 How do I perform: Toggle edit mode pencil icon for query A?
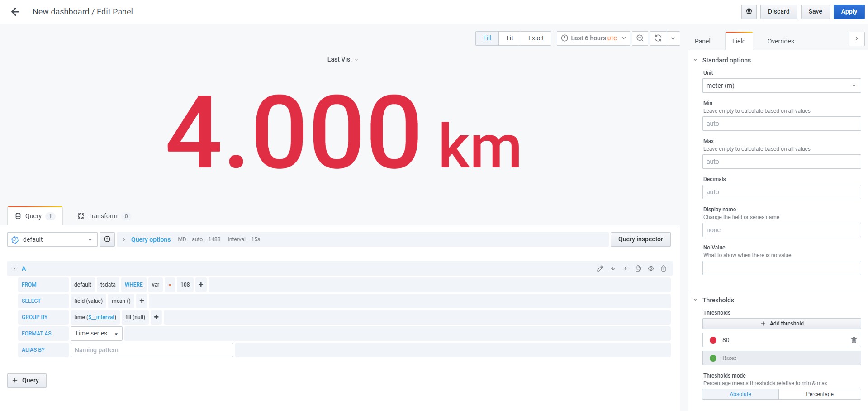point(600,268)
